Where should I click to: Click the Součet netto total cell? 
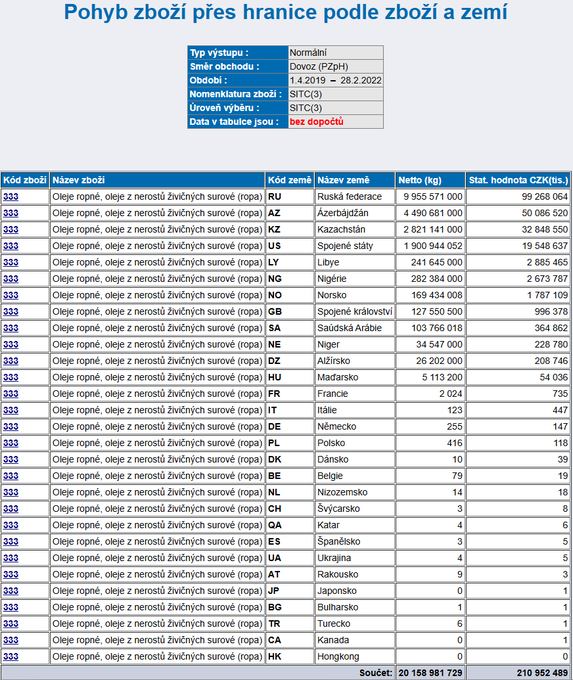click(430, 673)
